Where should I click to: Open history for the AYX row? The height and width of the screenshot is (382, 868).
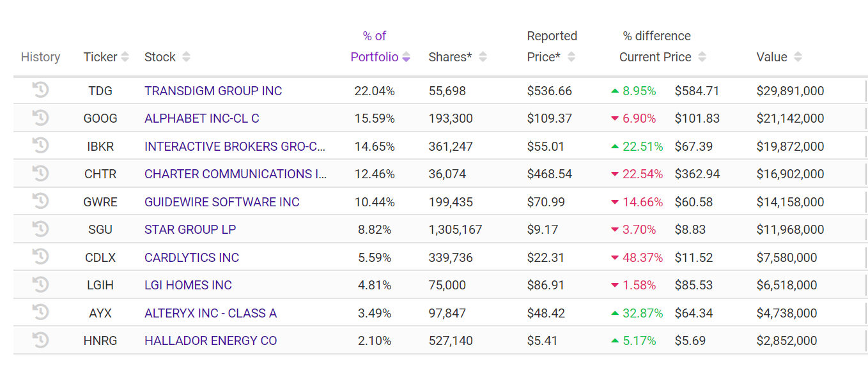pos(40,312)
